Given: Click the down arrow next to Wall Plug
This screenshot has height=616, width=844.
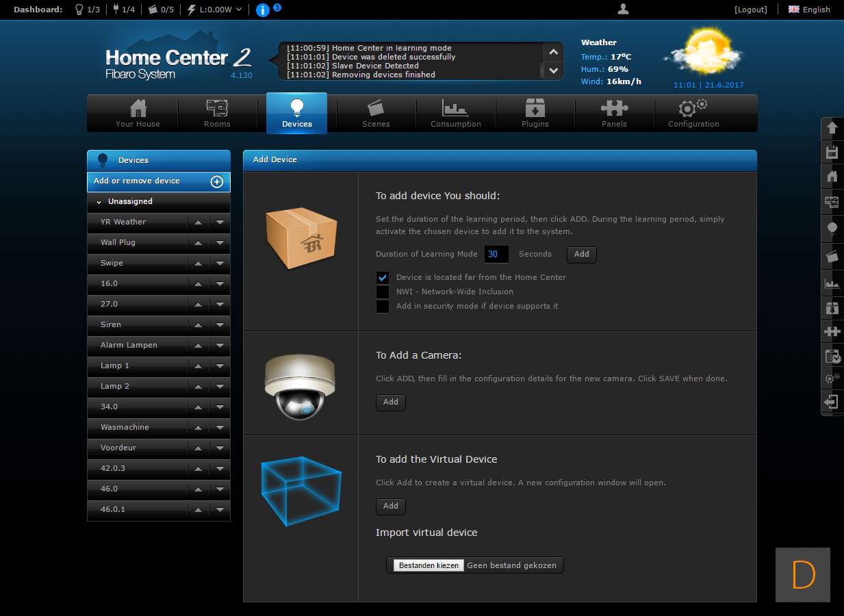Looking at the screenshot, I should point(220,243).
